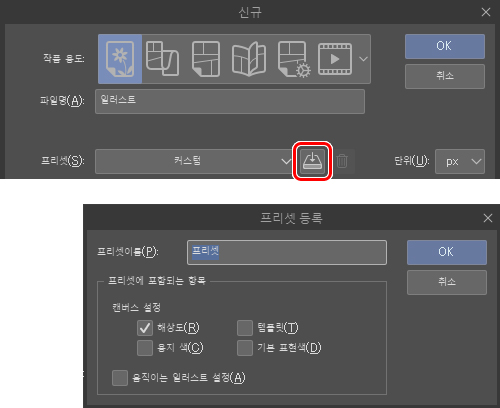Open the 단위 px unit dropdown
The image size is (500, 408).
(x=460, y=161)
